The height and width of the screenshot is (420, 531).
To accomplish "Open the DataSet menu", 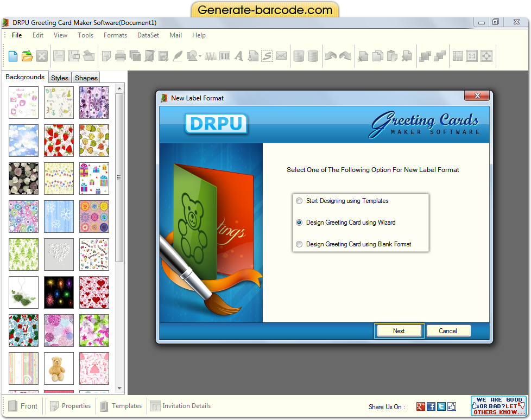I will point(148,35).
